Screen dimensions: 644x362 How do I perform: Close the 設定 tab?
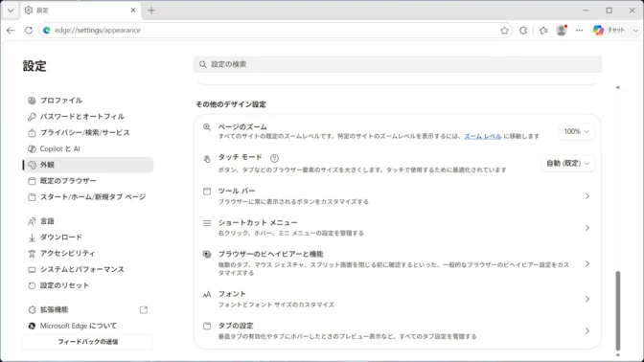(x=133, y=11)
